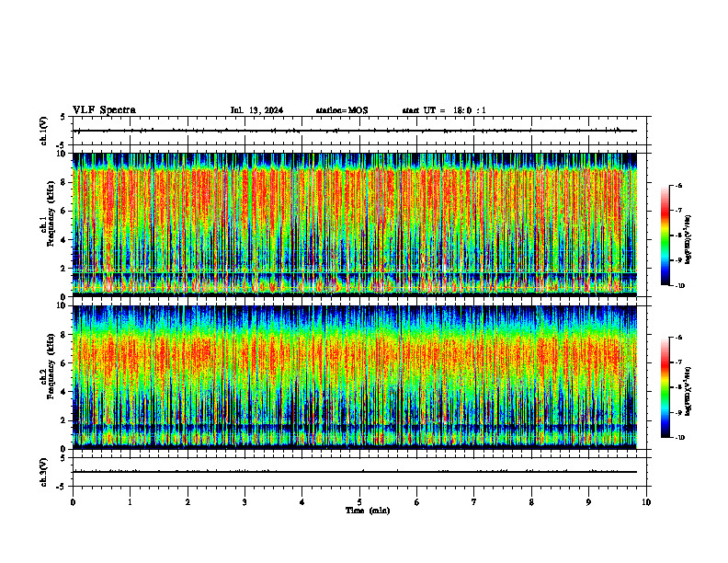
Task: Click the ch.3 voltage waveform trace
Action: [x=355, y=472]
